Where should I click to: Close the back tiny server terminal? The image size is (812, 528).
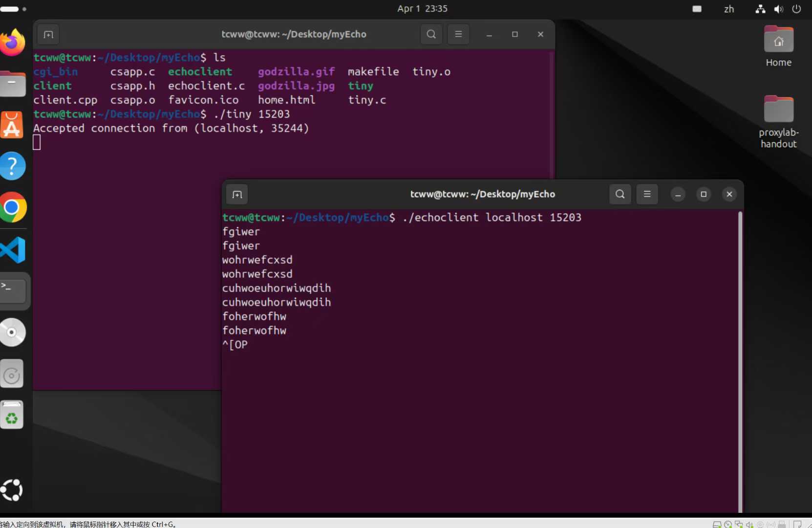540,34
